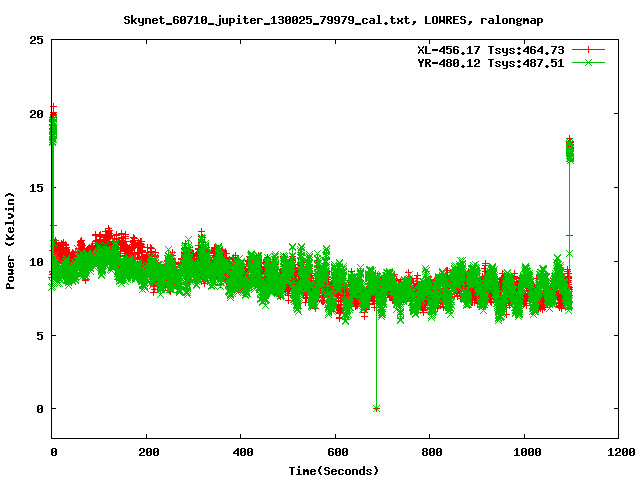Click y-axis tick label 15

coord(36,188)
